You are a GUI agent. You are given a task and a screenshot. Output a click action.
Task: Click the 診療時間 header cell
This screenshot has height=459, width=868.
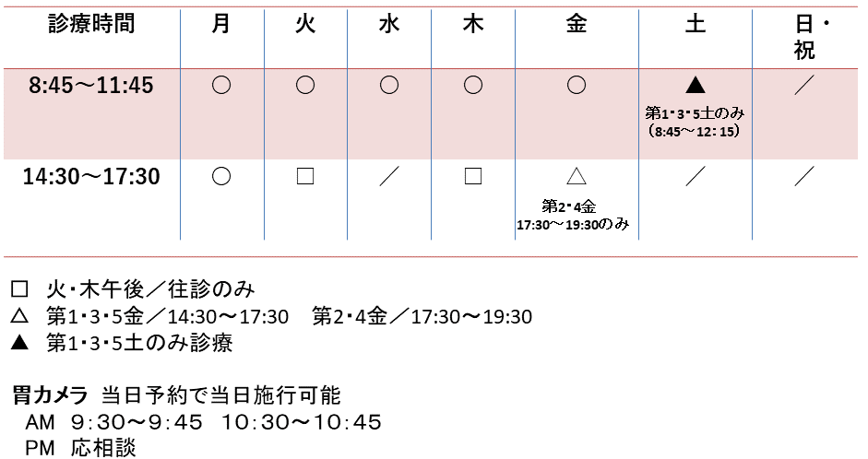click(x=91, y=24)
